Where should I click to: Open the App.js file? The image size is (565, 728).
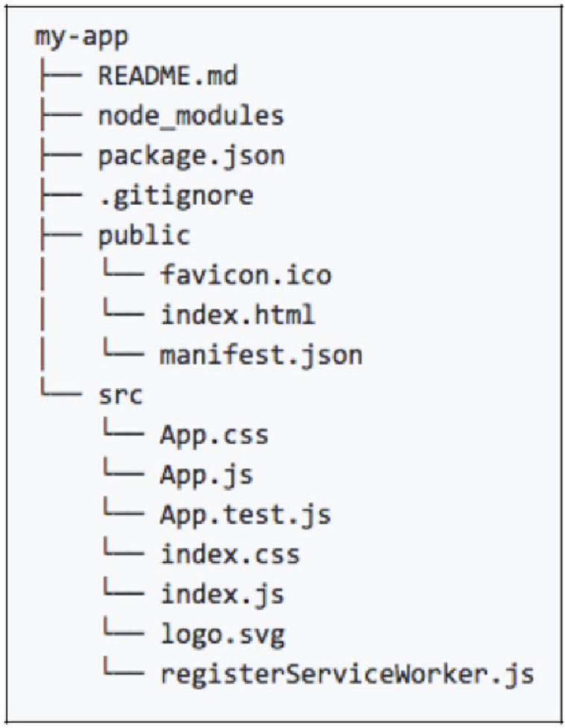pos(206,476)
